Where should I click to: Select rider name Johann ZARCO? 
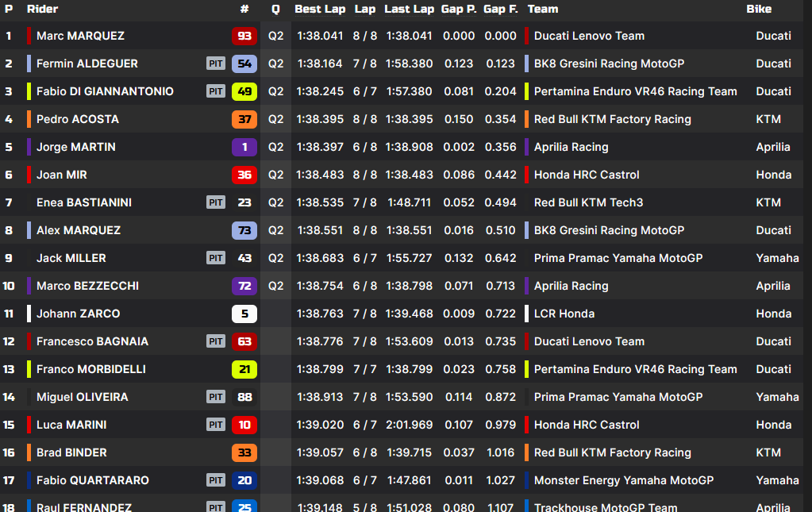click(x=79, y=314)
